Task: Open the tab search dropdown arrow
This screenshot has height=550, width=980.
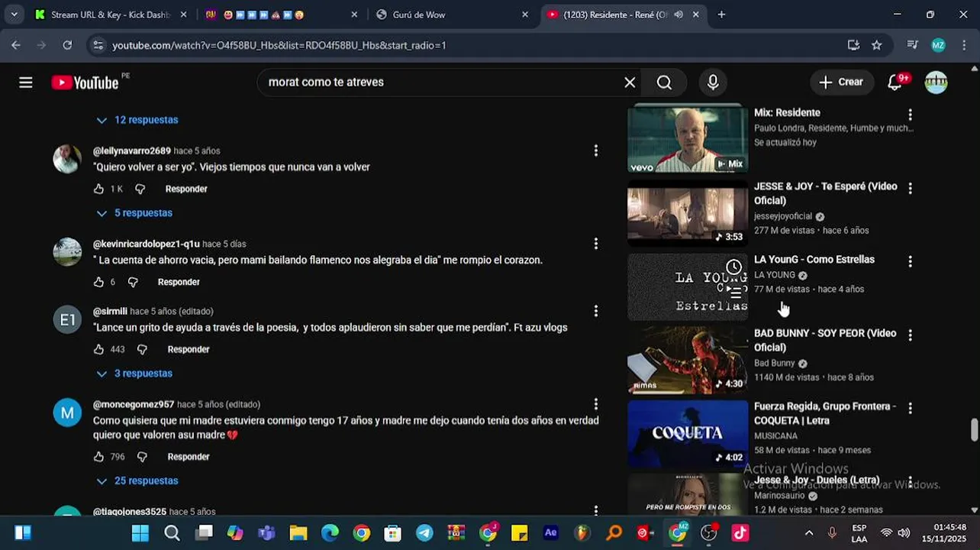Action: point(14,15)
